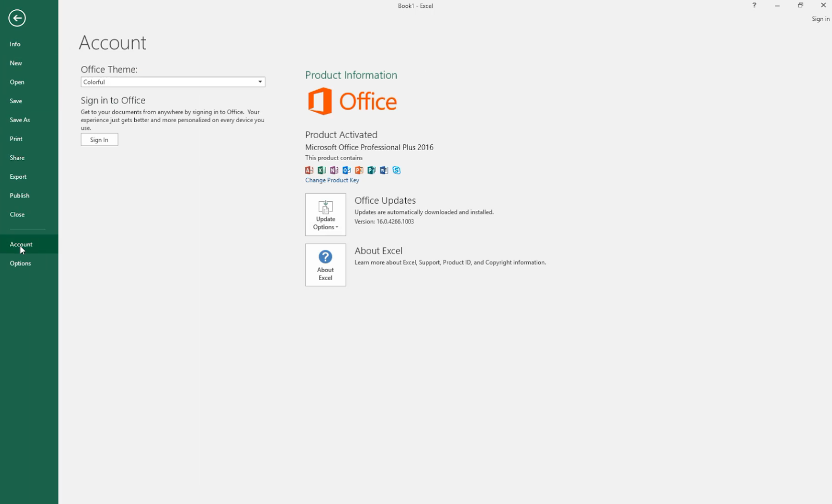Click the PowerPoint icon in product contents

coord(359,170)
